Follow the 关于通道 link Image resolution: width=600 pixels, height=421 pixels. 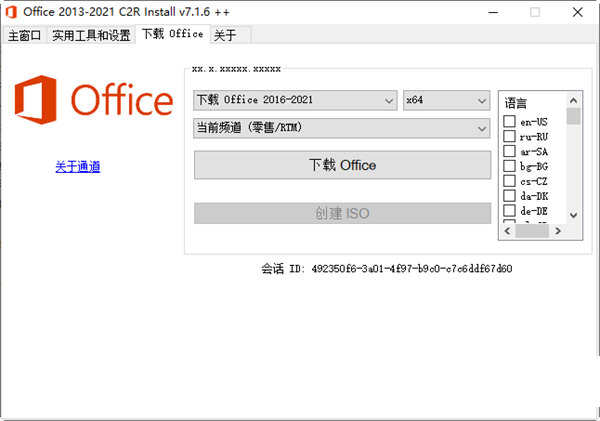(77, 167)
